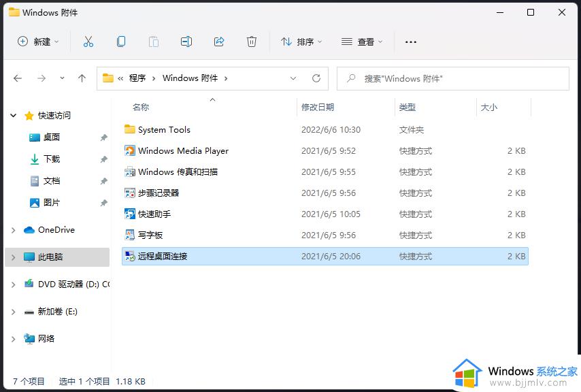Click the 写字板 file icon

130,235
